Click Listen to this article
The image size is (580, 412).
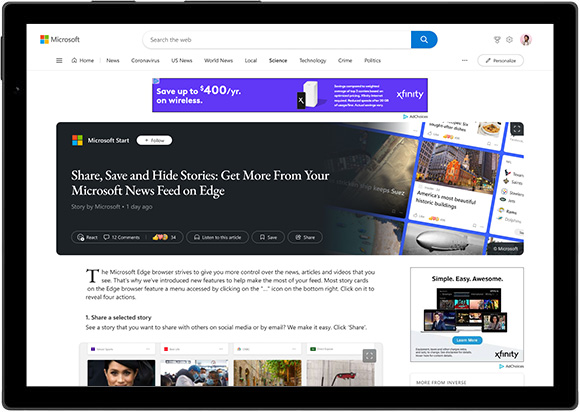(x=218, y=237)
